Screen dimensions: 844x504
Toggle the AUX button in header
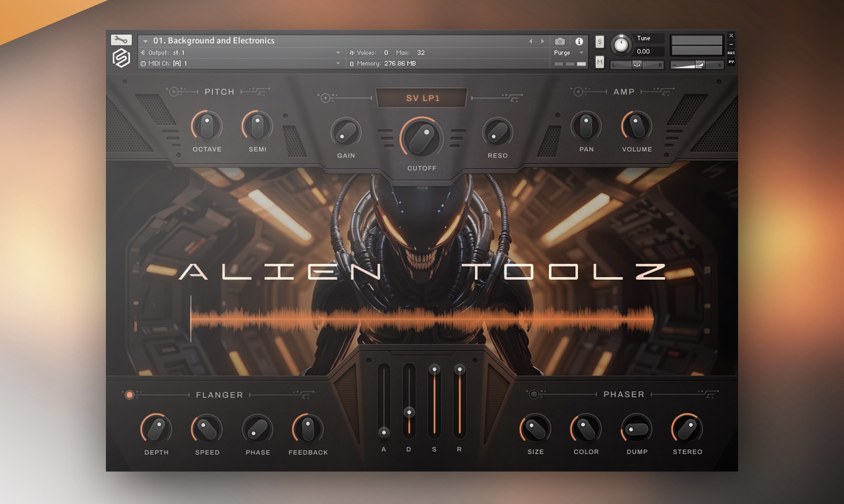(731, 53)
